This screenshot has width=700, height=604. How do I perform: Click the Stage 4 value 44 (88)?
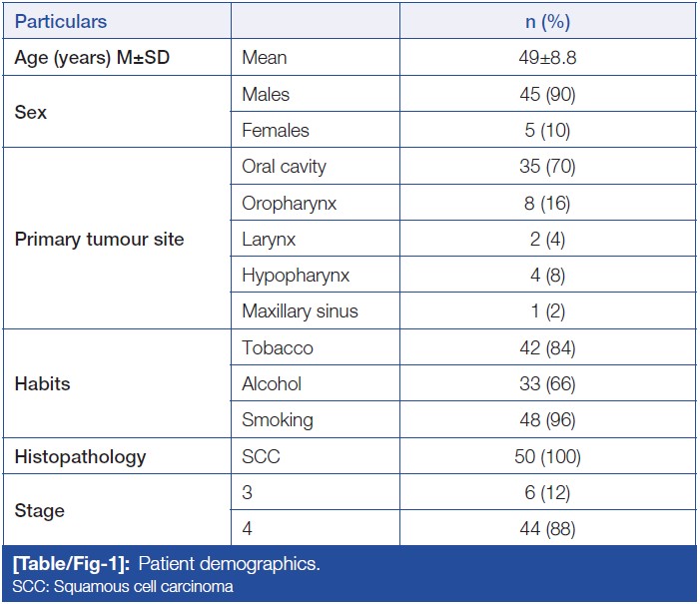(x=547, y=529)
